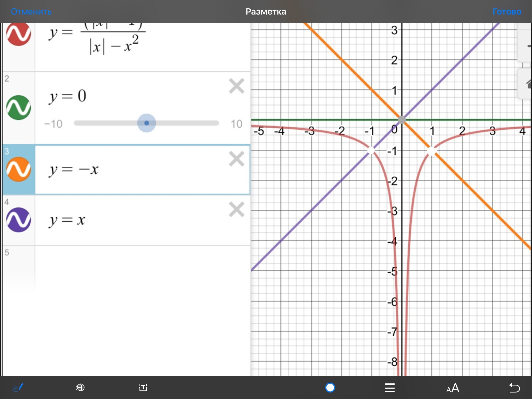This screenshot has height=399, width=532.
Task: Click the slider handle under y=0
Action: [147, 123]
